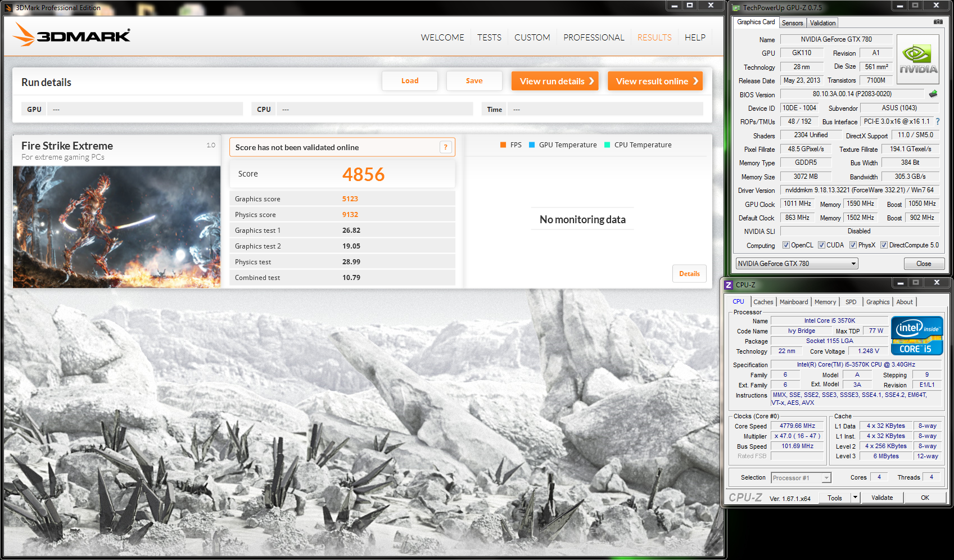Screen dimensions: 954x560
Task: Click the GPU run details field
Action: pyautogui.click(x=145, y=109)
